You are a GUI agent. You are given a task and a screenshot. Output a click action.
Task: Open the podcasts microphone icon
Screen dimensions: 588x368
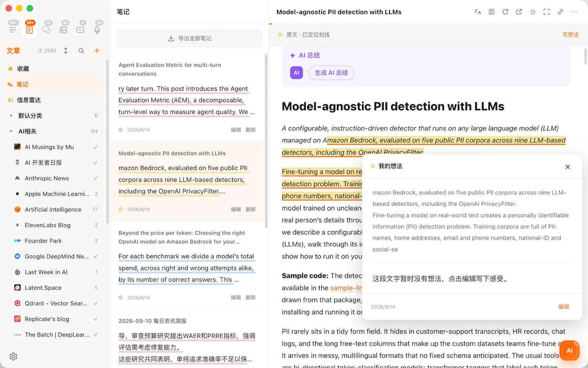point(97,30)
